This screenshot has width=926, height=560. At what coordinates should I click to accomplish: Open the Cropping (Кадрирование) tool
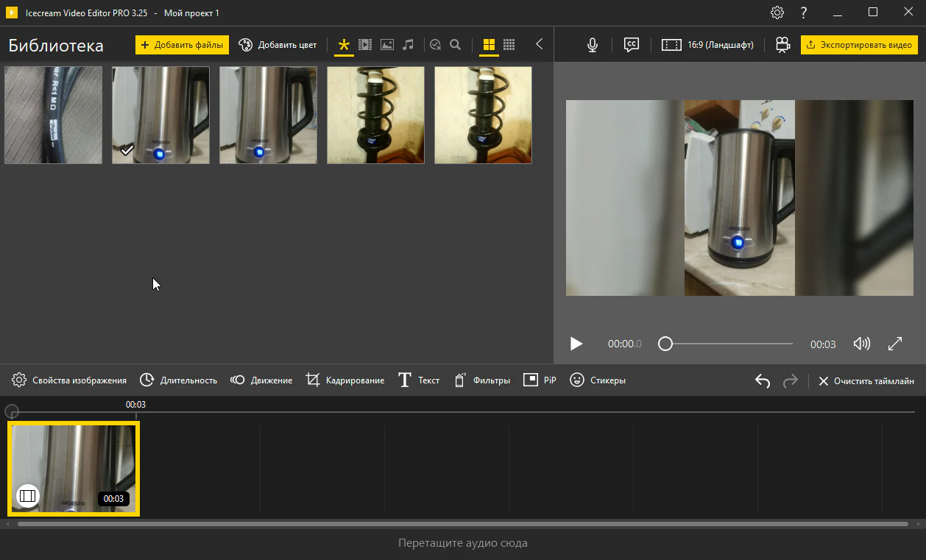coord(345,380)
